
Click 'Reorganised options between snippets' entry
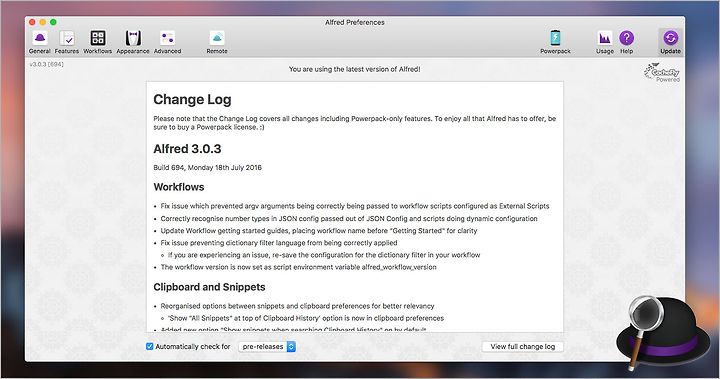(x=297, y=306)
